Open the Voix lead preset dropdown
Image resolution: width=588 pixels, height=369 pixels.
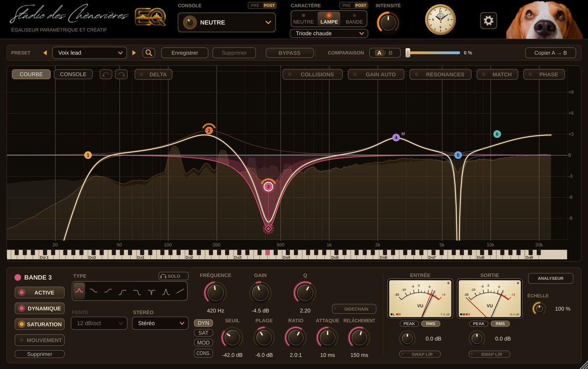(x=89, y=53)
